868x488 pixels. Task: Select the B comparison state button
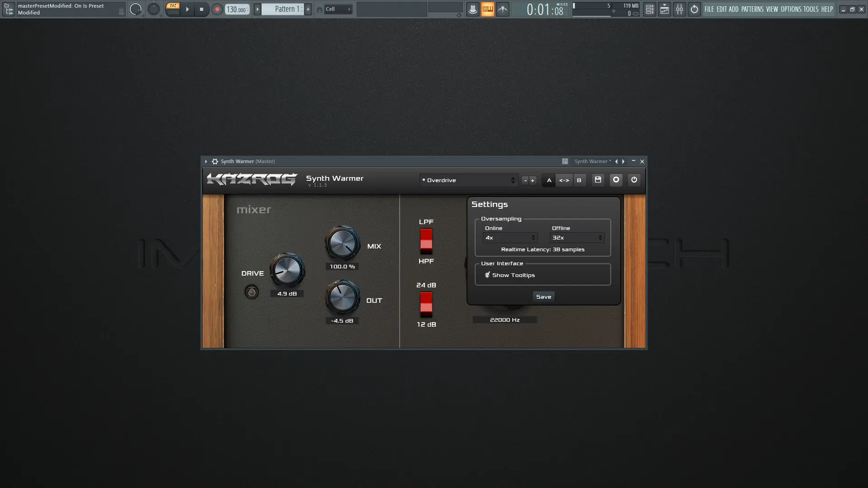click(x=579, y=180)
